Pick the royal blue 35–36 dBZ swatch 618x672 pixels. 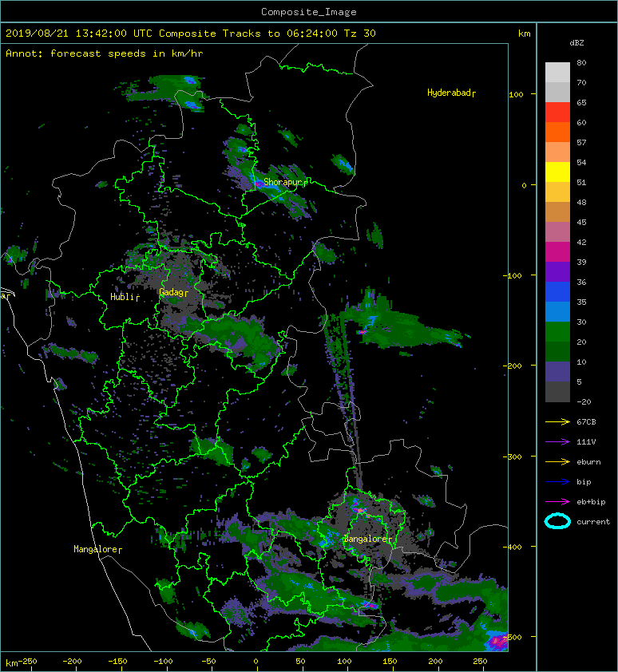557,292
